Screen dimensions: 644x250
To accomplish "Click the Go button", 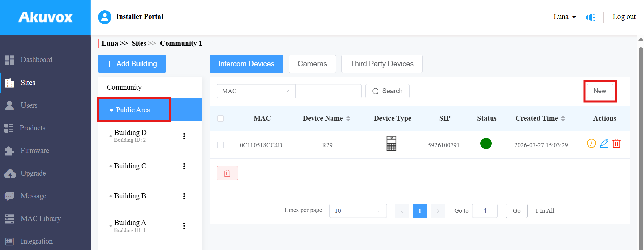I will (x=517, y=211).
